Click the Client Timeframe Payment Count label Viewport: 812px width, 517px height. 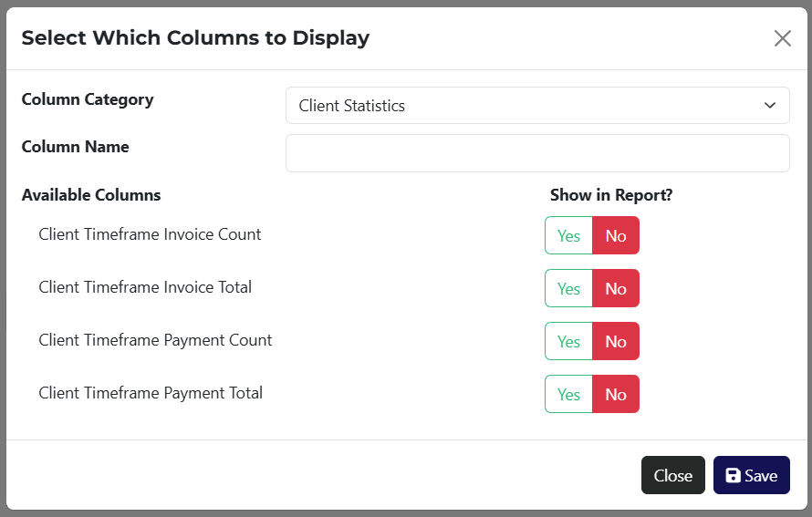155,340
